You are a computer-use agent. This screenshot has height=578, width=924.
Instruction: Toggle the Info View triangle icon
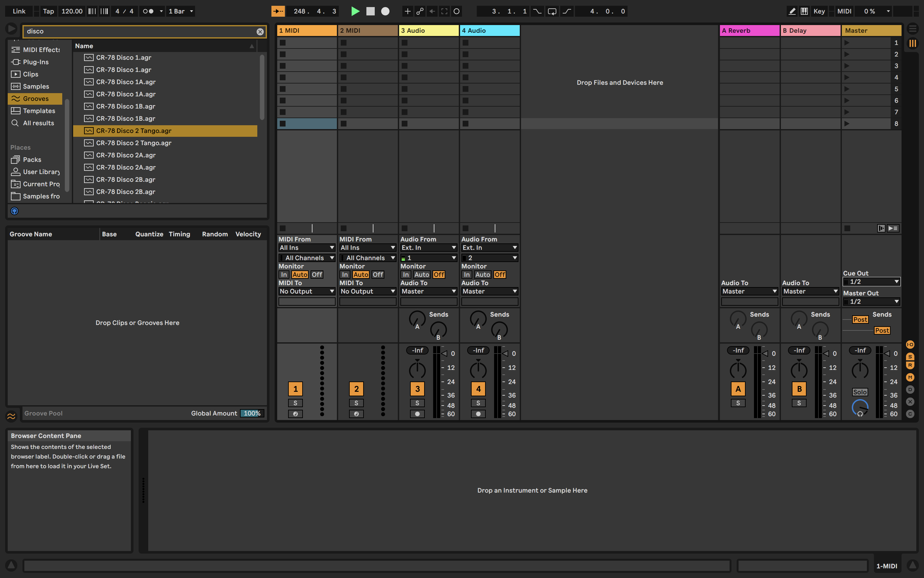pos(11,565)
